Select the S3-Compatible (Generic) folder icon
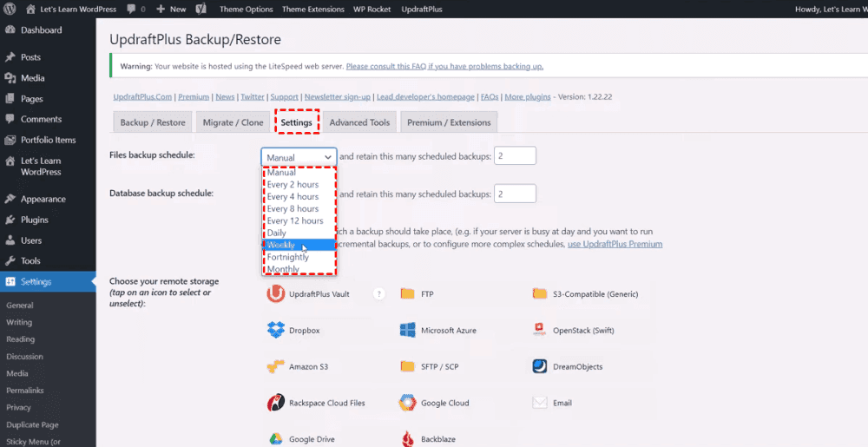The width and height of the screenshot is (868, 447). tap(540, 293)
